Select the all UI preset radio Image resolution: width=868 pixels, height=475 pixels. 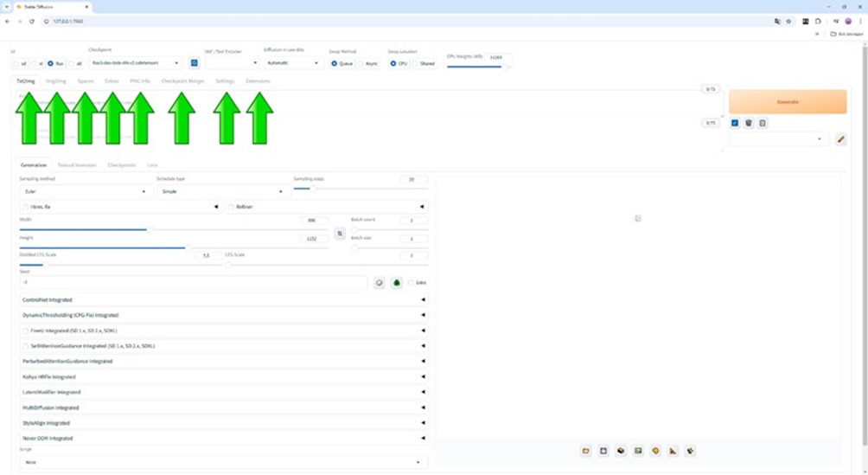(71, 64)
